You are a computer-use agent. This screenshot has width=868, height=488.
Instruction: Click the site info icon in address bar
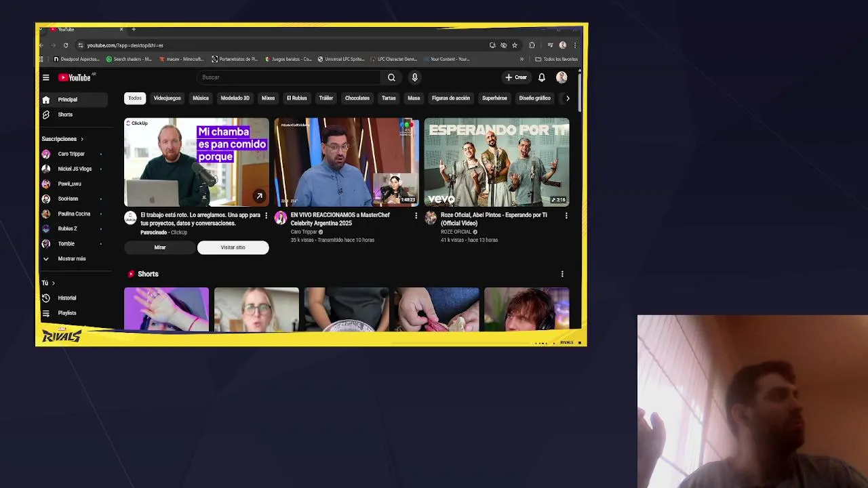pyautogui.click(x=80, y=45)
